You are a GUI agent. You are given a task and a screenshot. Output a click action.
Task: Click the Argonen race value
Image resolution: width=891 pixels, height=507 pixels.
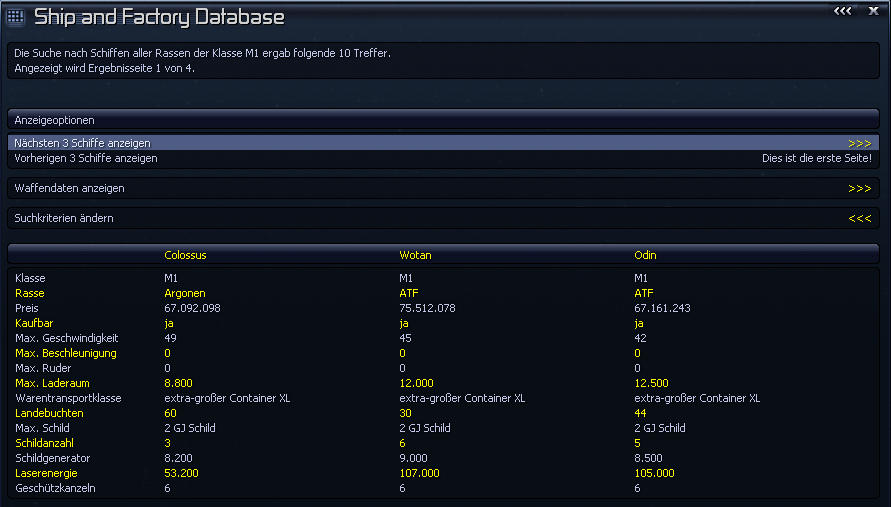(185, 293)
